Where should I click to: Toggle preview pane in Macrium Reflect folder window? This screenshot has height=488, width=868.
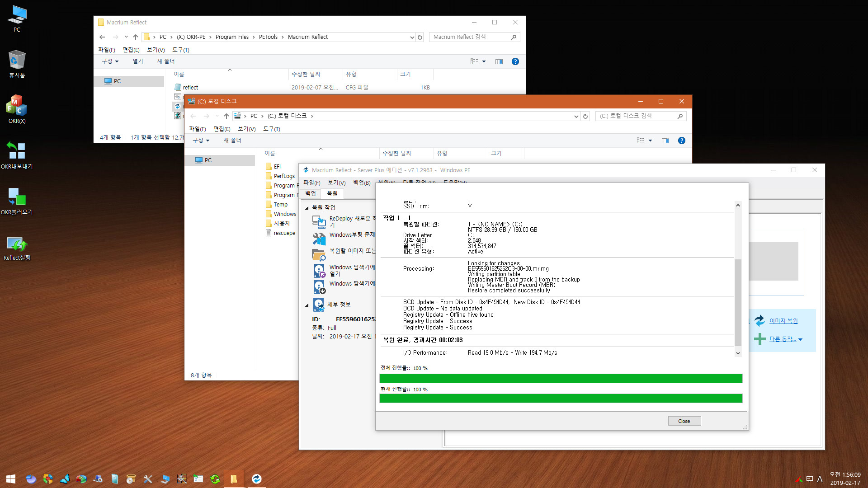tap(499, 61)
